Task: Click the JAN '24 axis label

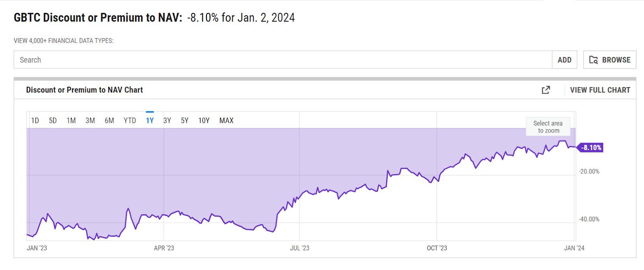Action: [574, 248]
